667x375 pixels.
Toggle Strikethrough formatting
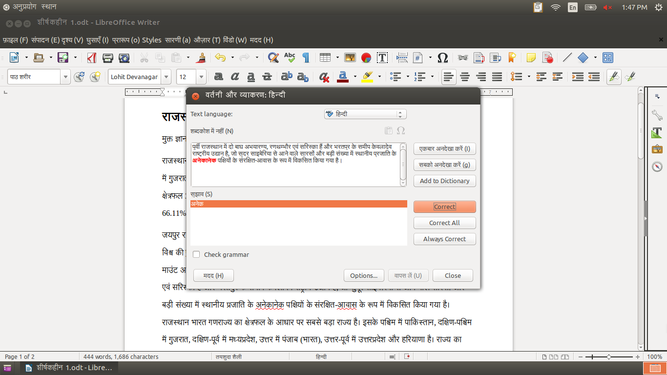point(267,77)
